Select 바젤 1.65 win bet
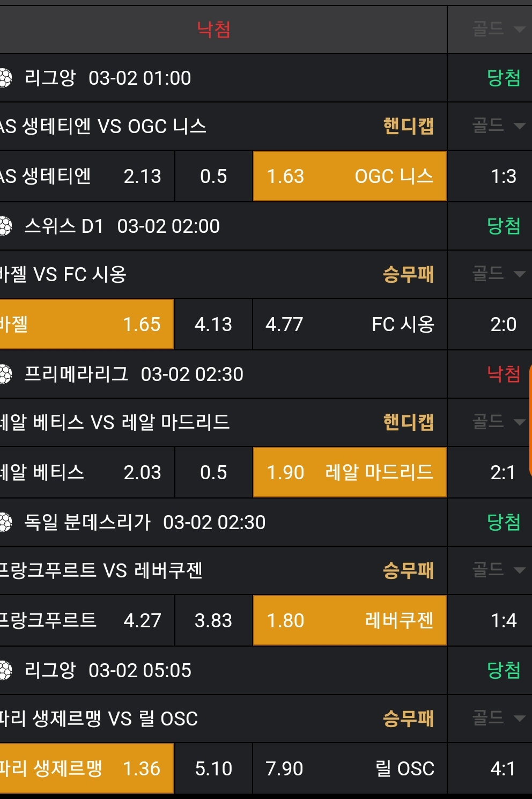This screenshot has height=799, width=532. (x=87, y=324)
